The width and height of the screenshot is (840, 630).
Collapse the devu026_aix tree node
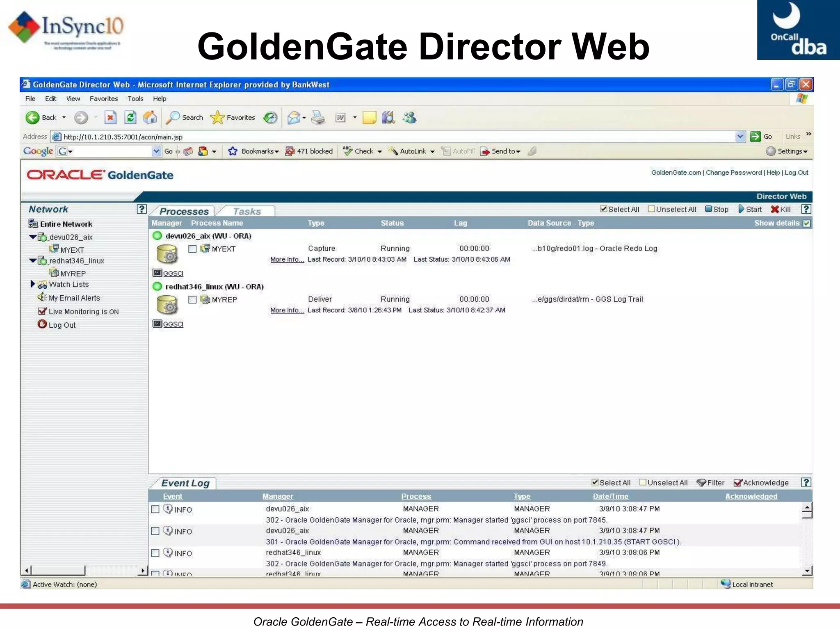pos(33,237)
